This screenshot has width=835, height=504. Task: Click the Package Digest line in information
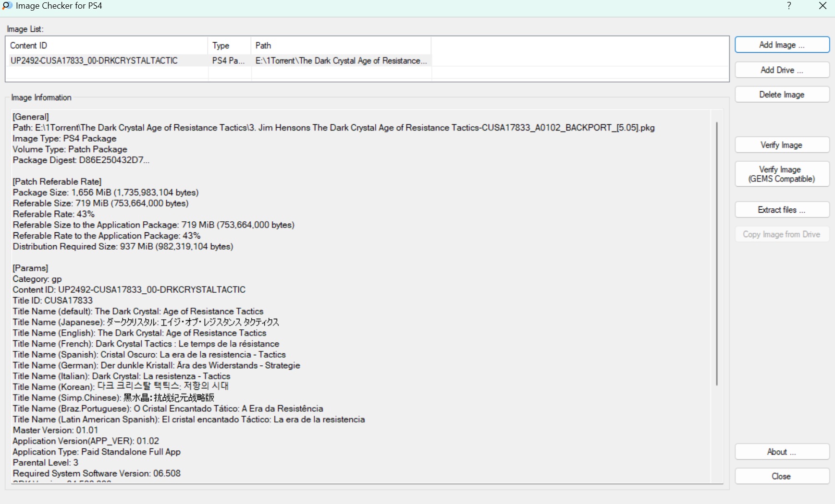[81, 160]
